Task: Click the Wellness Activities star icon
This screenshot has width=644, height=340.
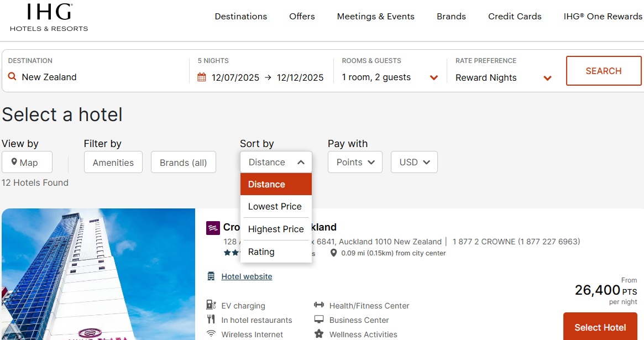Action: [319, 333]
